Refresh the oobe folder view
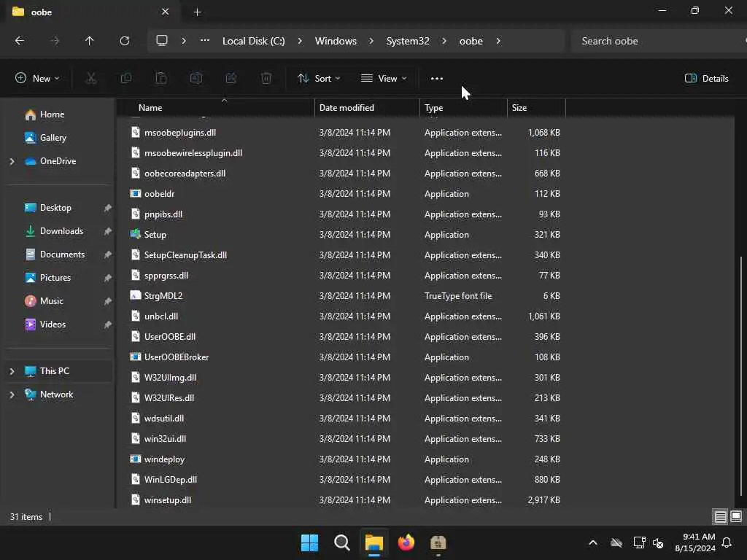The height and width of the screenshot is (560, 747). [x=125, y=41]
